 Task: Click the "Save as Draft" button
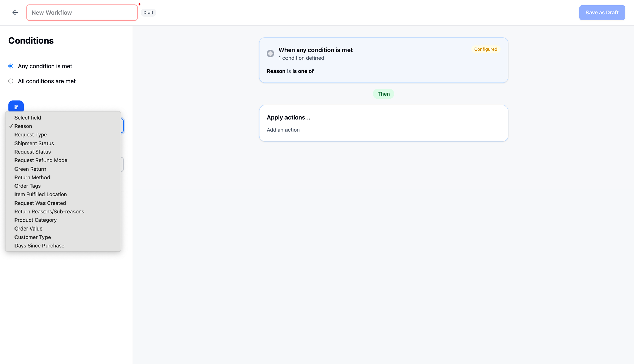[602, 12]
